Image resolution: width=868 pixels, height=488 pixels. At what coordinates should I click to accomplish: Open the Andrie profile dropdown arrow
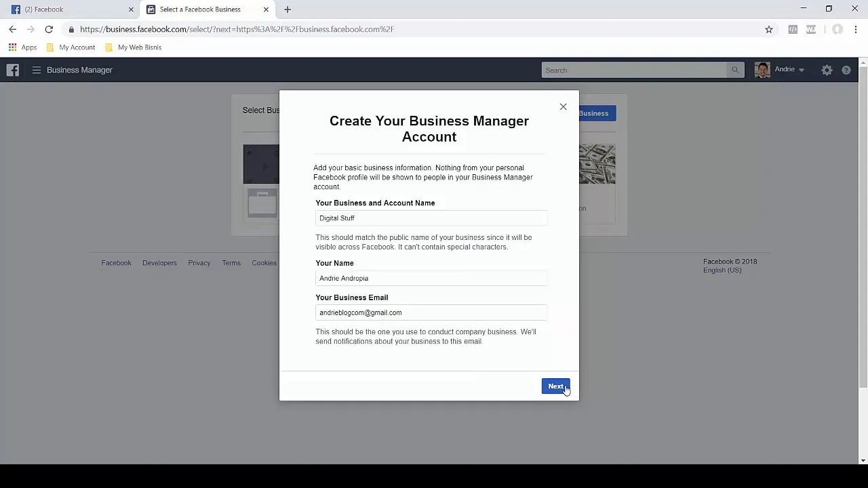click(801, 70)
